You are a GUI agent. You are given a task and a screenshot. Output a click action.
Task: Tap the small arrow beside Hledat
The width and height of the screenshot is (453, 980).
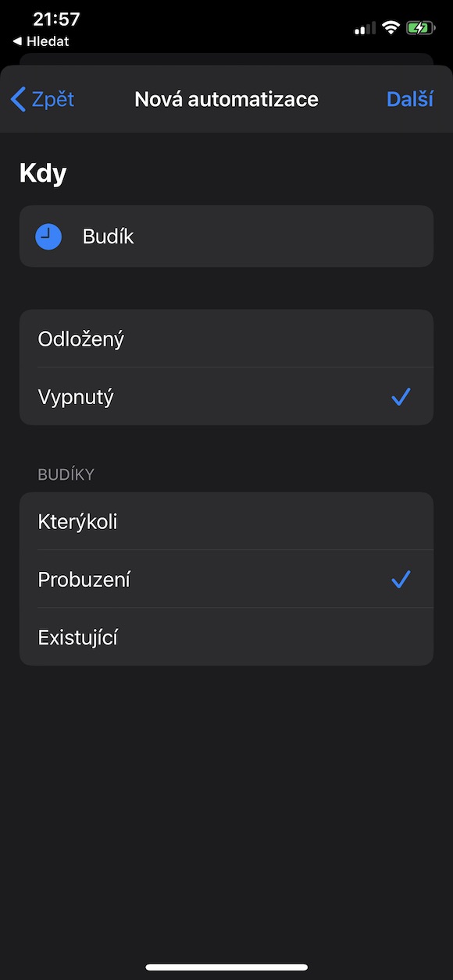pos(17,41)
